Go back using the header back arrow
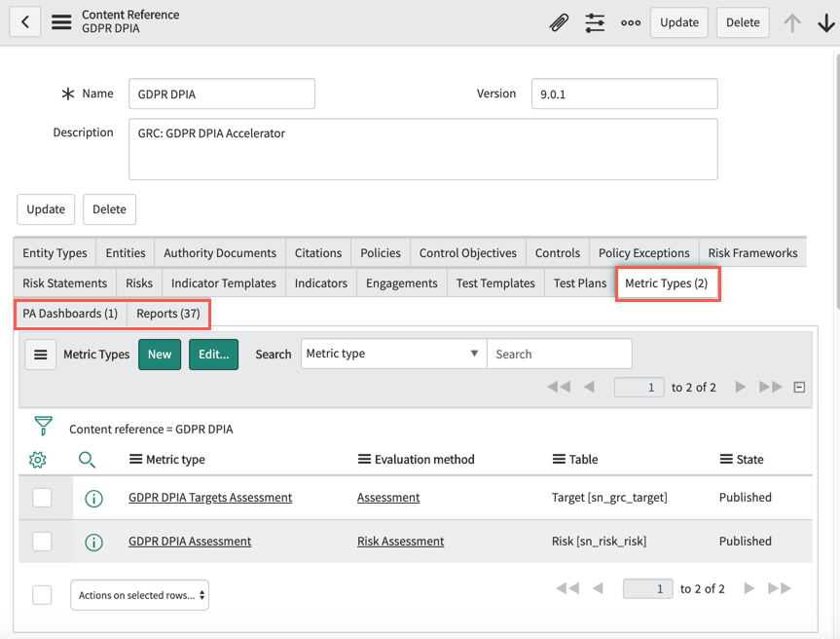The width and height of the screenshot is (840, 639). pos(24,22)
